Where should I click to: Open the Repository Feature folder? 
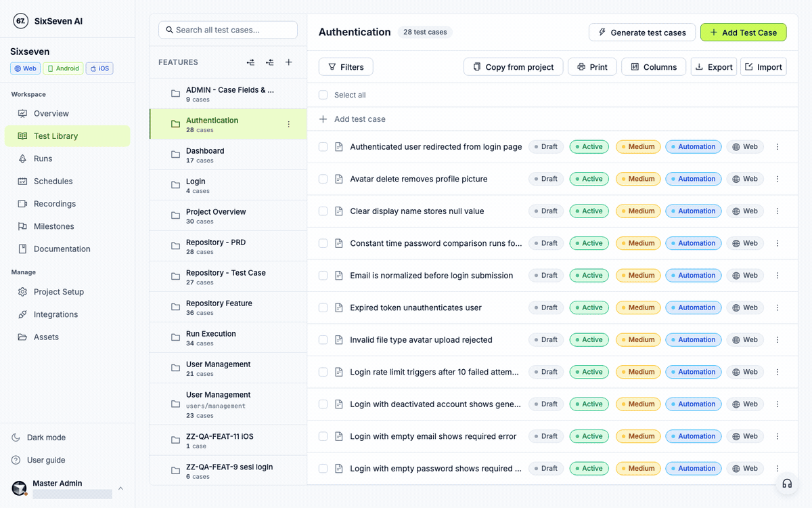click(x=228, y=307)
